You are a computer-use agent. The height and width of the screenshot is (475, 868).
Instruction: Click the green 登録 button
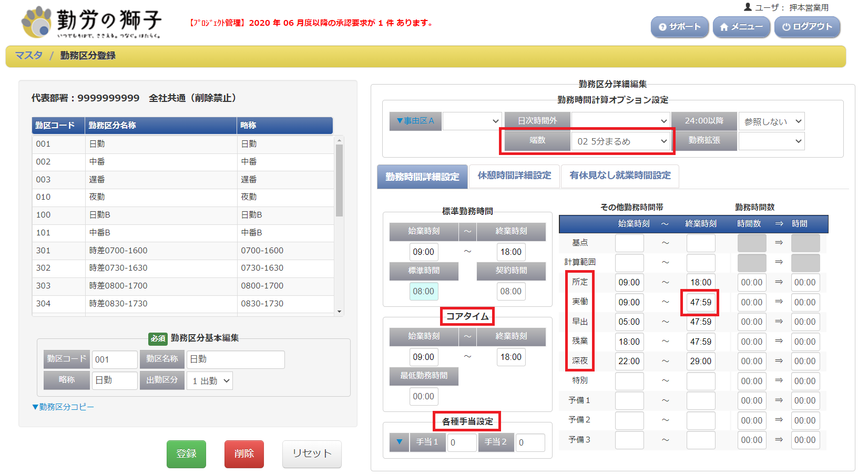pos(186,454)
